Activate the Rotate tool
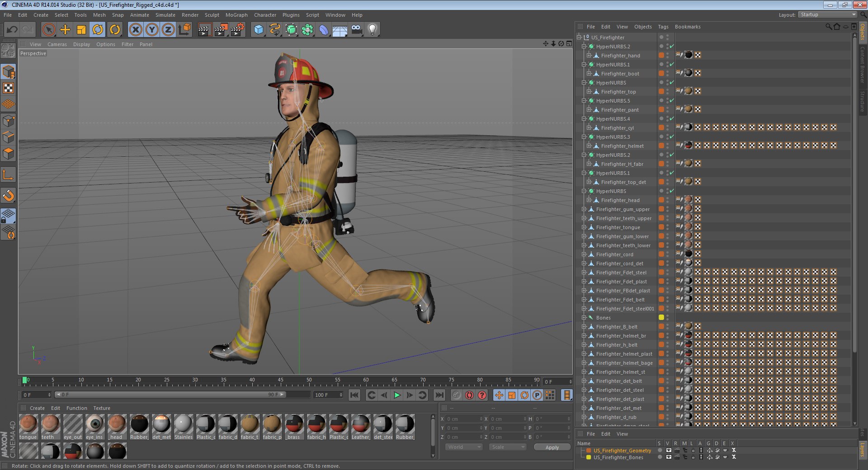The image size is (868, 470). click(98, 30)
